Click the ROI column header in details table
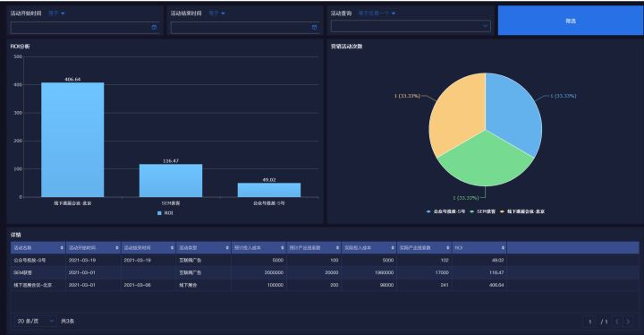This screenshot has height=335, width=644. pyautogui.click(x=479, y=248)
